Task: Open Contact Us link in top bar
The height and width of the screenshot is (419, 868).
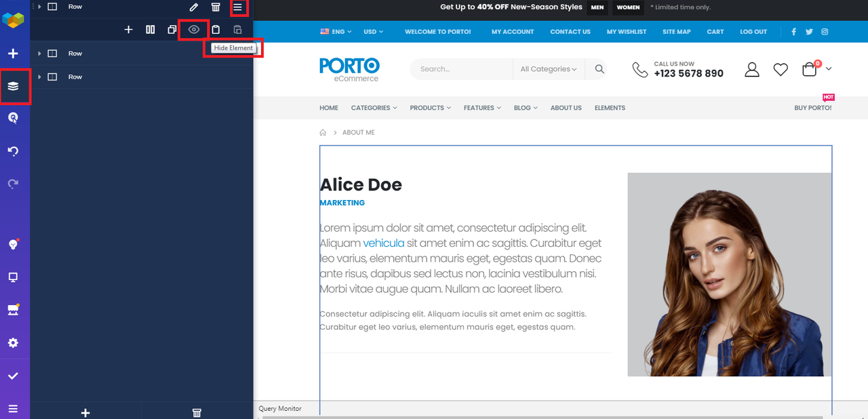Action: click(570, 32)
